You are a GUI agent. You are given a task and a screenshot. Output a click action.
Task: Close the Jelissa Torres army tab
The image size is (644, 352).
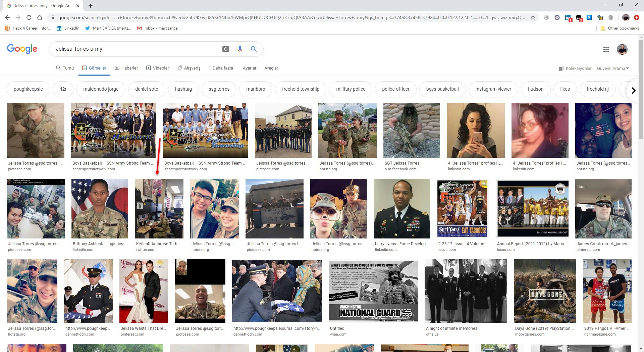pos(78,6)
